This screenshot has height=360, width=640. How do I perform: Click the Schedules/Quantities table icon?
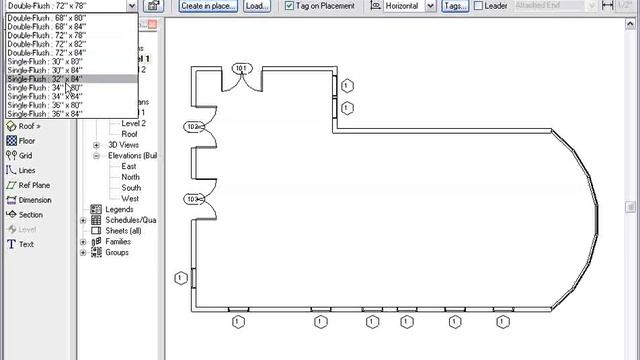[96, 220]
